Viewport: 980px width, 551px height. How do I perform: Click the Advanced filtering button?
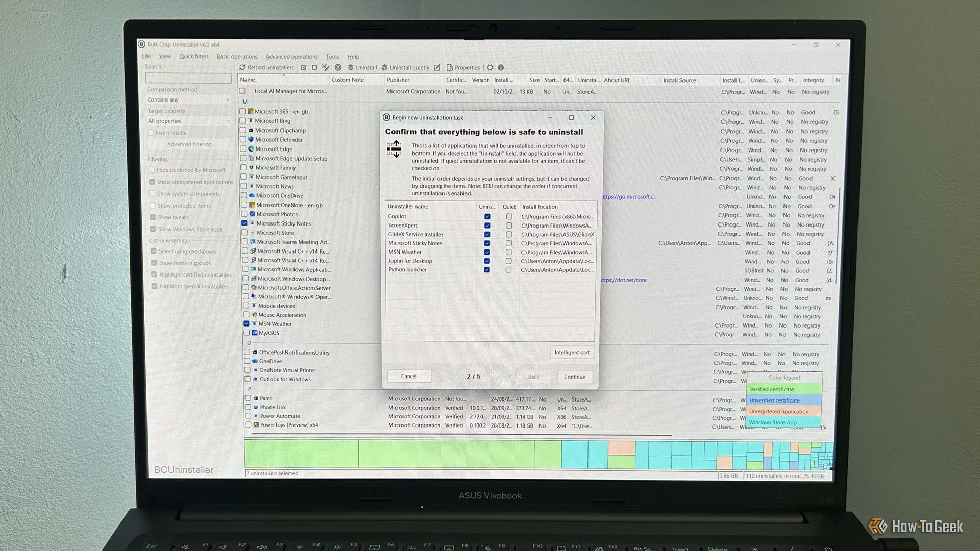pos(189,144)
